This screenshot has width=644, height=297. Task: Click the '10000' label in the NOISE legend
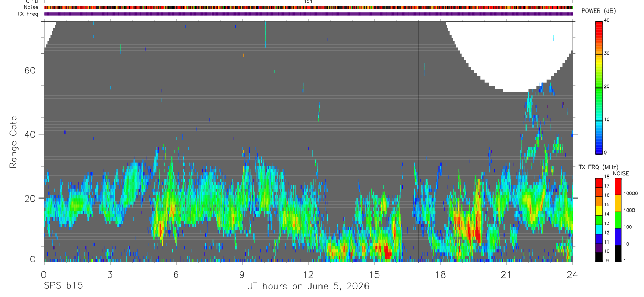click(630, 193)
